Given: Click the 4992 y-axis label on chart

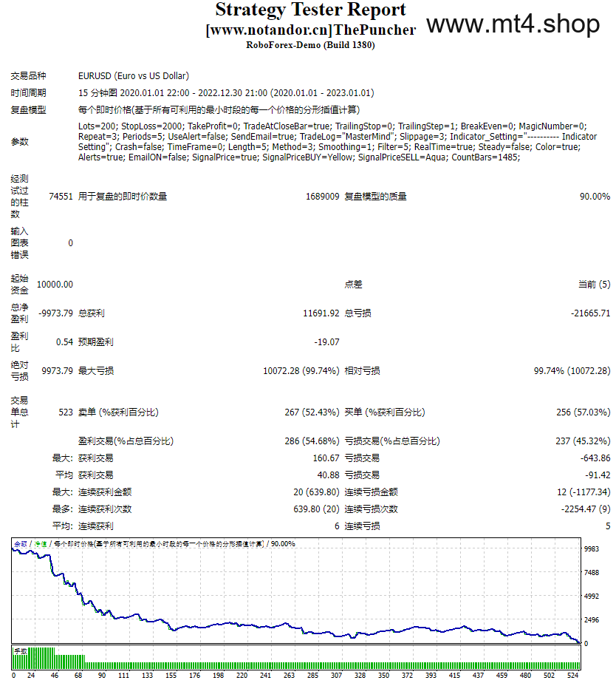Looking at the screenshot, I should pos(592,596).
